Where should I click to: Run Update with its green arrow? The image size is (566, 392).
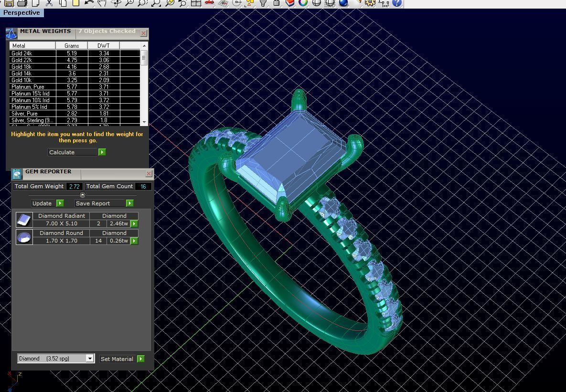(60, 203)
